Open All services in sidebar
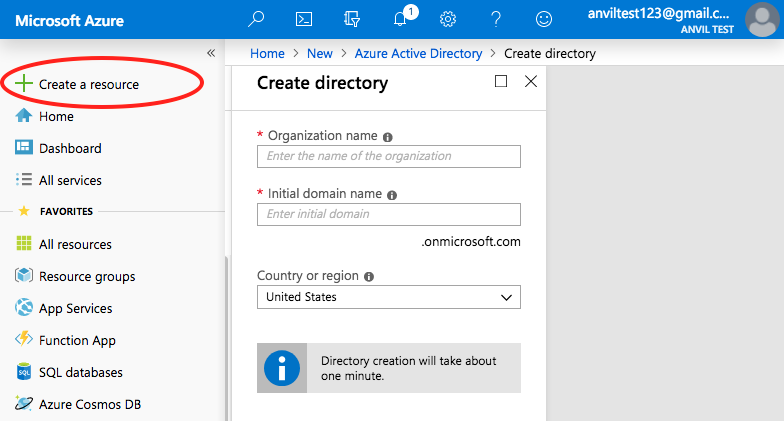The height and width of the screenshot is (421, 784). (x=70, y=180)
